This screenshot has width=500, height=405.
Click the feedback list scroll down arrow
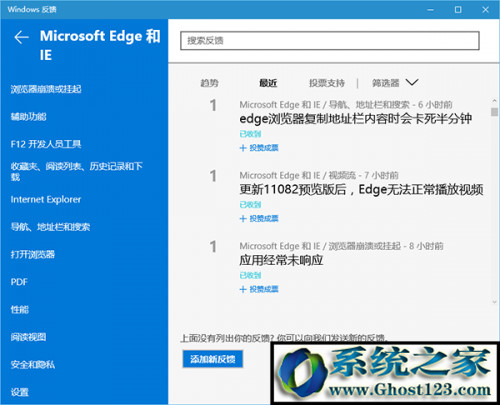click(x=494, y=302)
